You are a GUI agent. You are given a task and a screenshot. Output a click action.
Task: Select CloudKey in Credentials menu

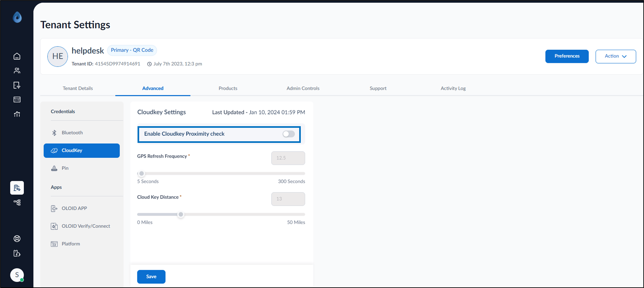[x=82, y=151]
